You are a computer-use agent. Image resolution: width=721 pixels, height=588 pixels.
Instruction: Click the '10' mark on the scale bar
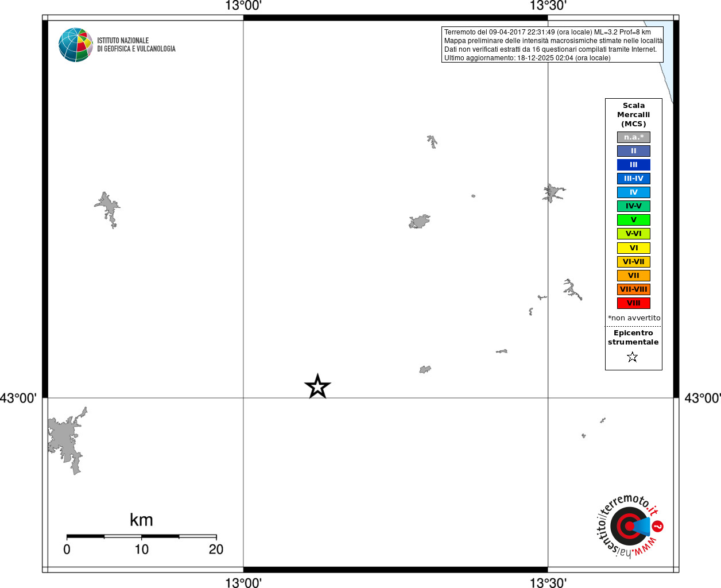tap(141, 550)
